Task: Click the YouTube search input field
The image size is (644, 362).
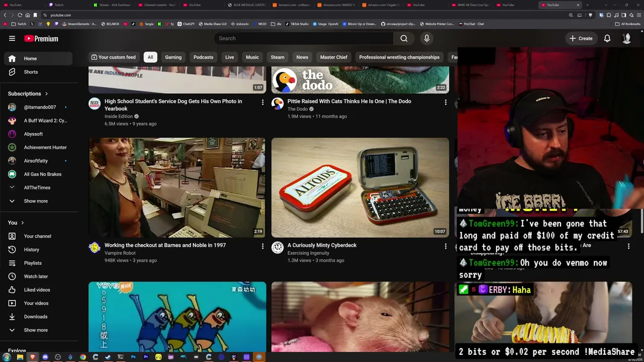Action: pos(303,38)
